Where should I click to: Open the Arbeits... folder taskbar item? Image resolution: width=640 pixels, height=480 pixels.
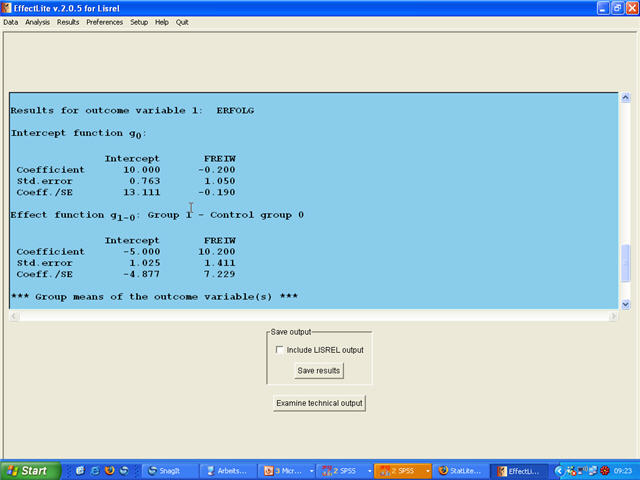[x=227, y=470]
